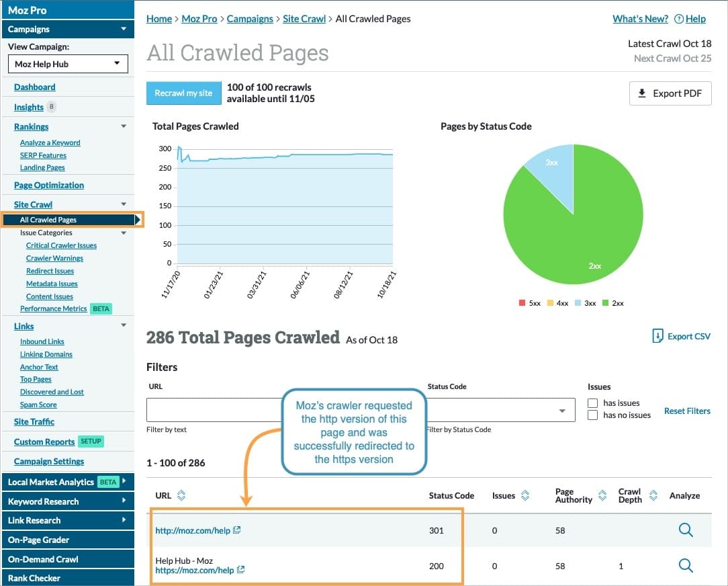Click the Recrawl my site button
This screenshot has height=586, width=728.
183,93
